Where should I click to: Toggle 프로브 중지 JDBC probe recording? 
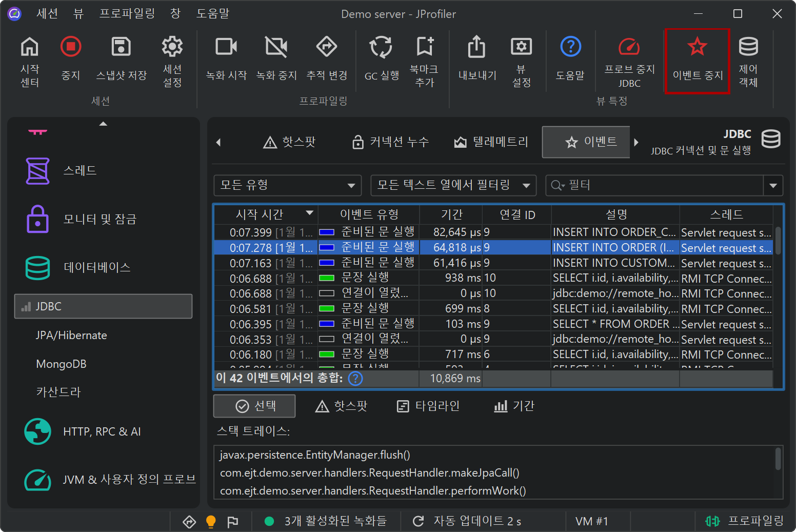629,48
